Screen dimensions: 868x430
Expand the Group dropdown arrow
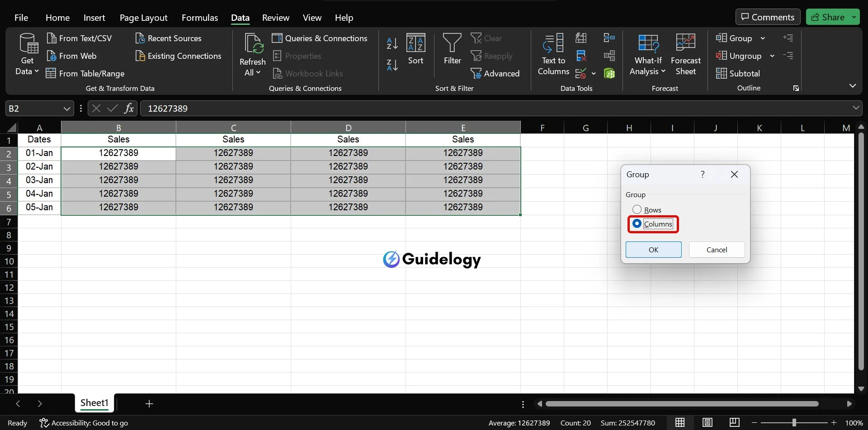763,38
